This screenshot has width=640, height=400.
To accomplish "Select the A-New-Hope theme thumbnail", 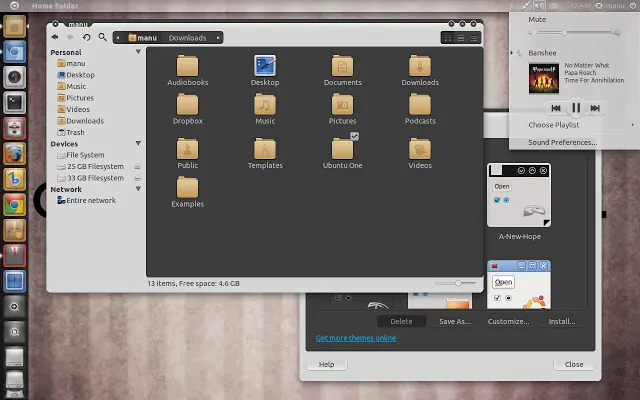I will pos(519,196).
